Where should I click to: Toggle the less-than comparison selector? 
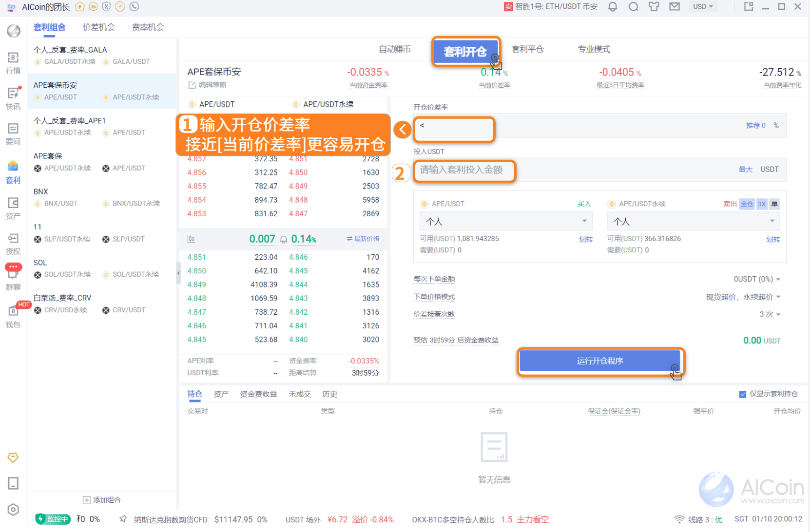click(422, 125)
